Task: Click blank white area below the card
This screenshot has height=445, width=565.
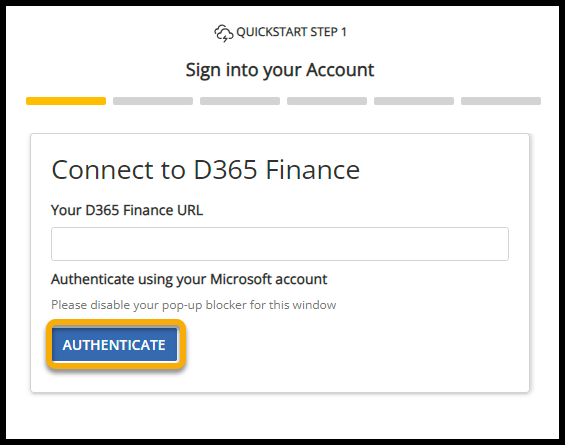Action: pyautogui.click(x=280, y=416)
